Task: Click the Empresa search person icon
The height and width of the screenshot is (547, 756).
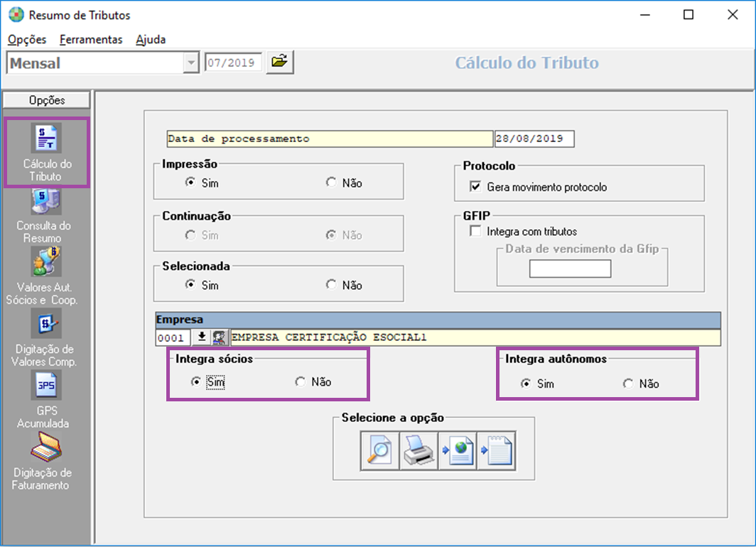Action: (220, 337)
